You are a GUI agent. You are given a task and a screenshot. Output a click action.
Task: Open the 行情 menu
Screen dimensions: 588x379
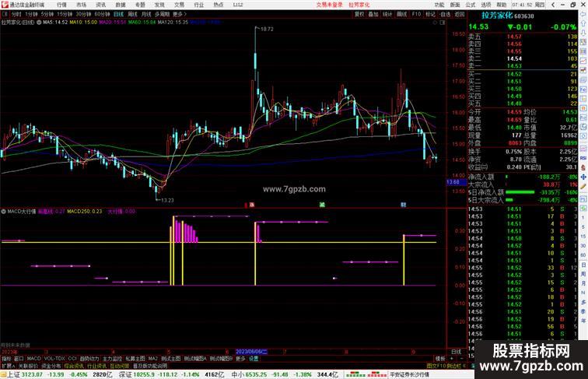(x=61, y=5)
